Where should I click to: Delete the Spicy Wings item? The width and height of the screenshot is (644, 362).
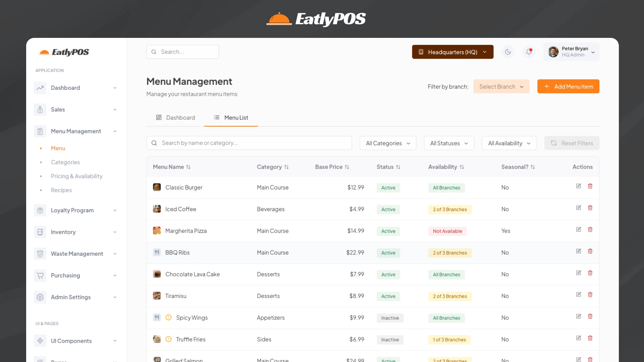tap(590, 316)
